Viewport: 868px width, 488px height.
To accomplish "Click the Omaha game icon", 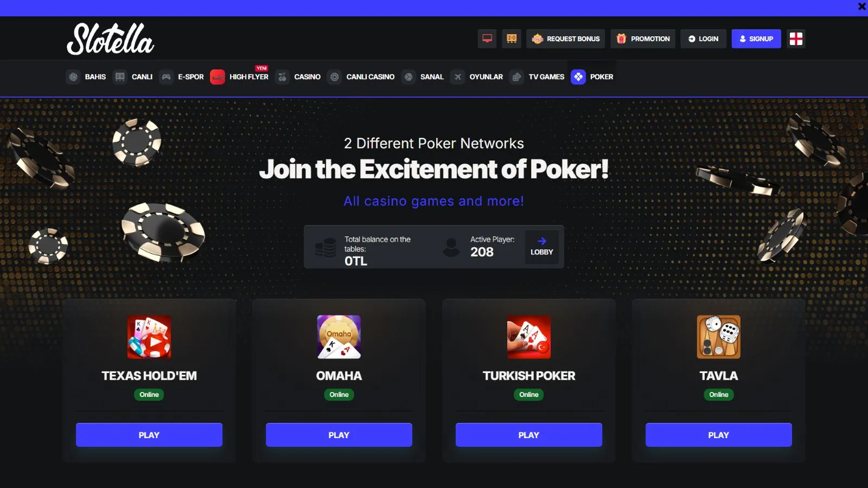I will point(339,337).
